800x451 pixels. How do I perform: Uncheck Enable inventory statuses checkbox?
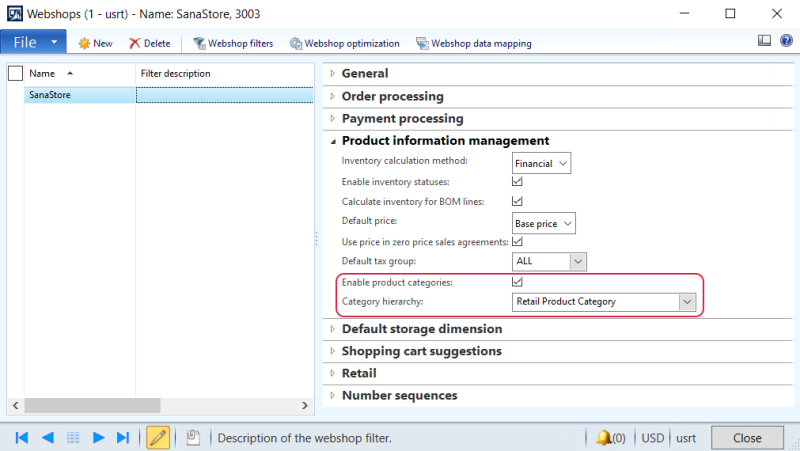[x=518, y=182]
